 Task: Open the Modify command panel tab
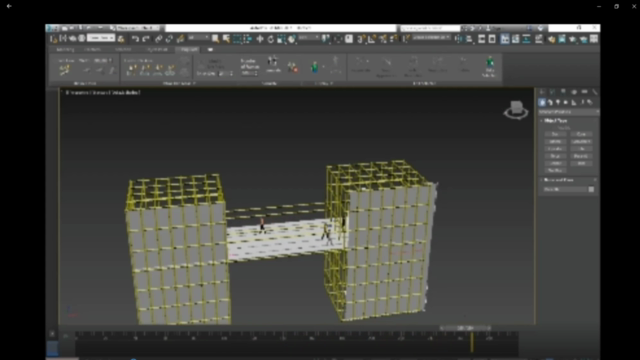point(552,92)
